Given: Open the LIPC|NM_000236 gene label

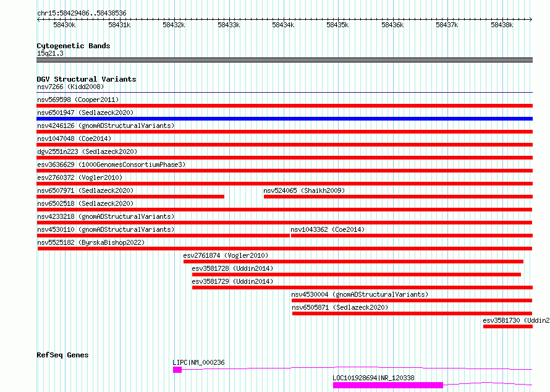Looking at the screenshot, I should pos(198,362).
